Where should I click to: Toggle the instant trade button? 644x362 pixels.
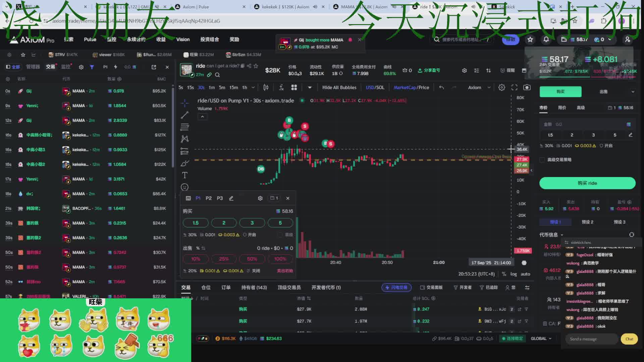(x=396, y=287)
